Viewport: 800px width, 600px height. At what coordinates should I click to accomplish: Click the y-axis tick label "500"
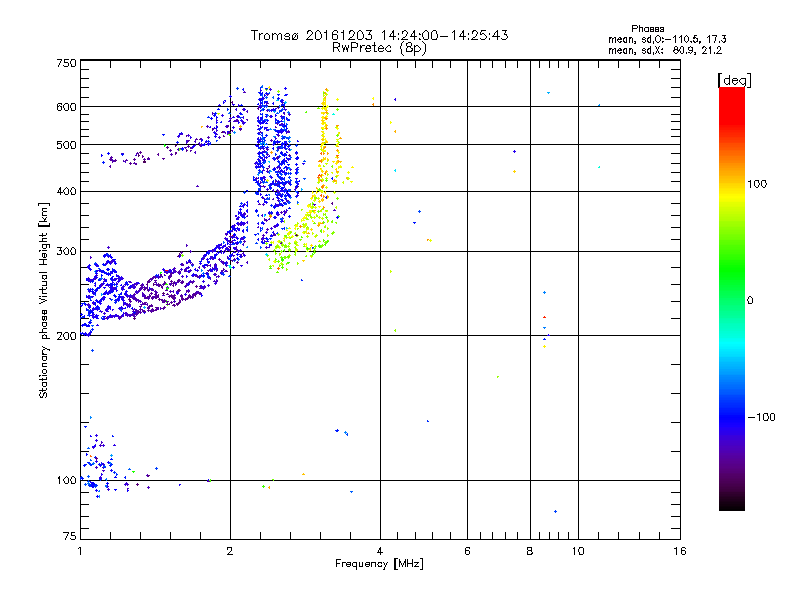(66, 145)
